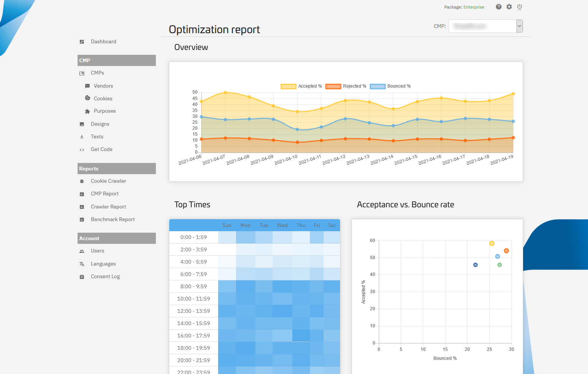This screenshot has height=374, width=588.
Task: Select the Cookies cookie icon
Action: tap(88, 98)
